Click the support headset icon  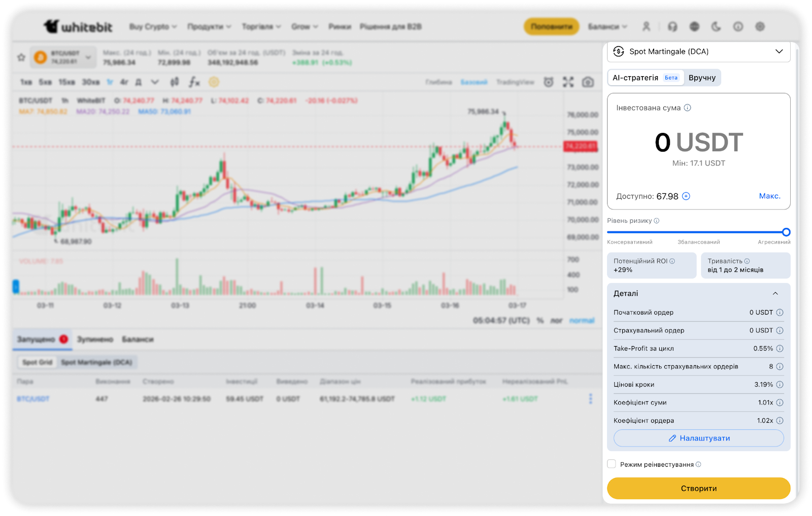point(672,26)
